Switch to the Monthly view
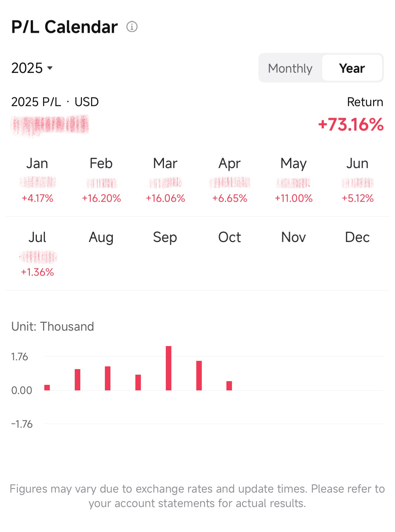Screen dimensions: 395x532 coord(290,68)
